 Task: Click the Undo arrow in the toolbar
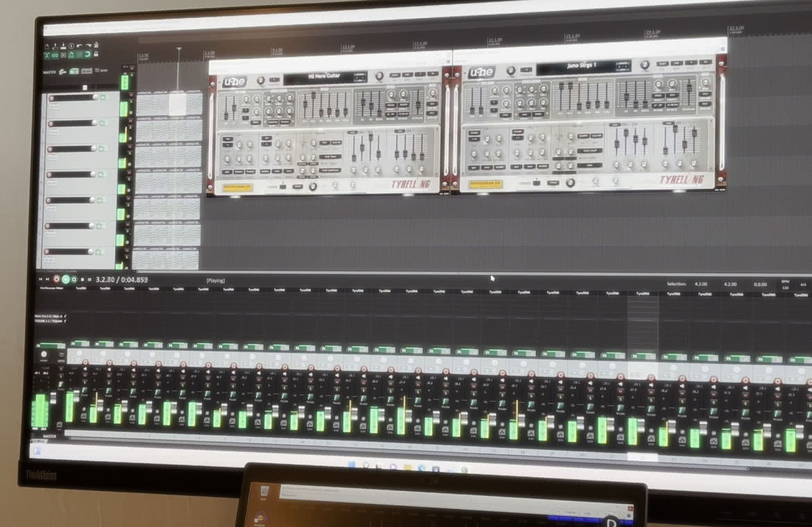(79, 46)
